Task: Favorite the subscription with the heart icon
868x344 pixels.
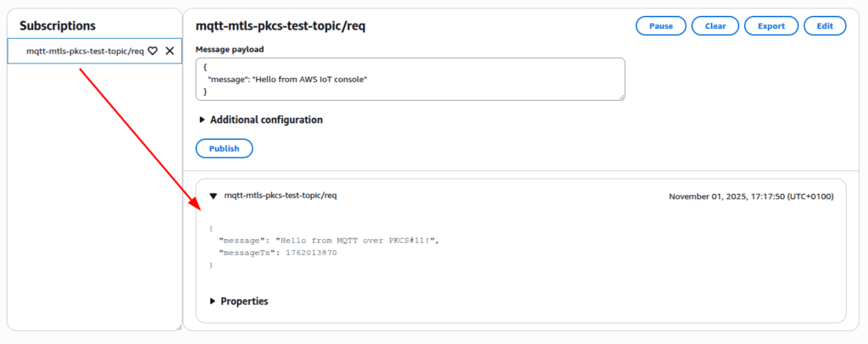Action: click(153, 51)
